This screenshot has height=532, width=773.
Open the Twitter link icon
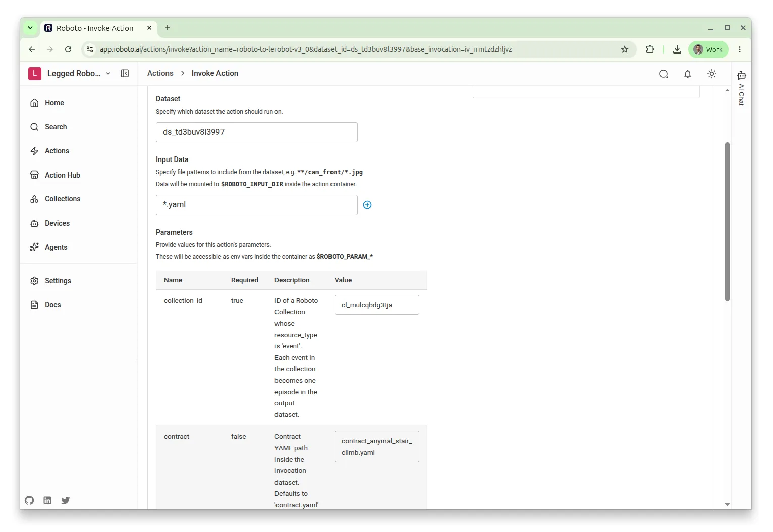66,500
